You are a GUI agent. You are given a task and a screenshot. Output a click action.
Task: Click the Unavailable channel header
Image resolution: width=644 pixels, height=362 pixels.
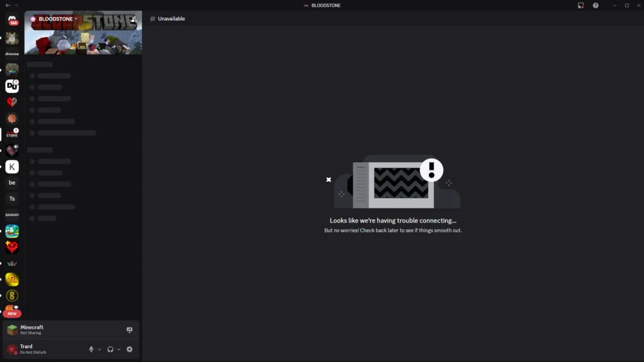(171, 19)
